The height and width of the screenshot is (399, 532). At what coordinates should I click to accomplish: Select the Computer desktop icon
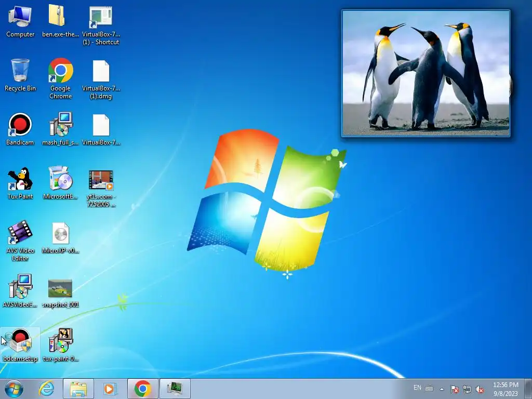(20, 21)
